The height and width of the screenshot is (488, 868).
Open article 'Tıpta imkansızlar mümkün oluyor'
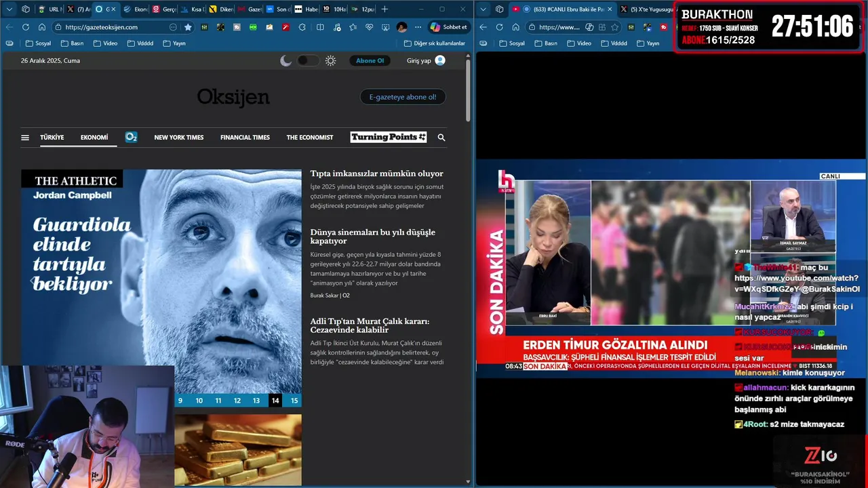(x=377, y=174)
